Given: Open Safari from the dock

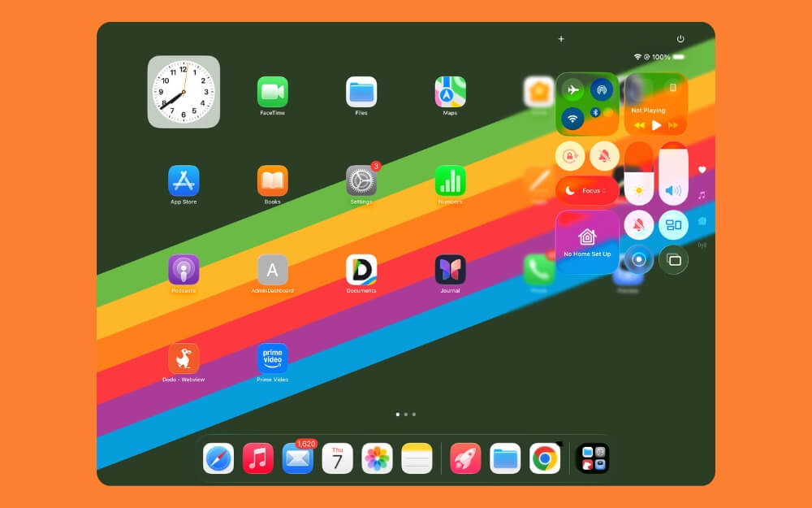Looking at the screenshot, I should point(218,458).
